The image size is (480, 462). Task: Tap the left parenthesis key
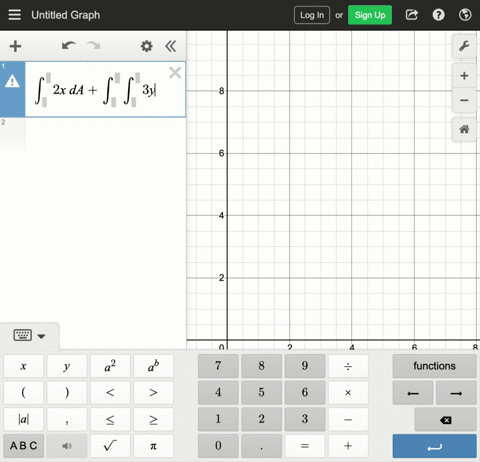(x=23, y=393)
